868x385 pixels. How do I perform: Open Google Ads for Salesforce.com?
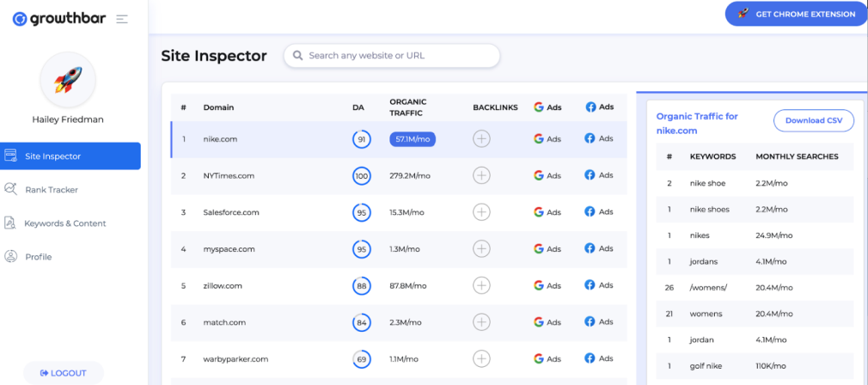point(547,212)
